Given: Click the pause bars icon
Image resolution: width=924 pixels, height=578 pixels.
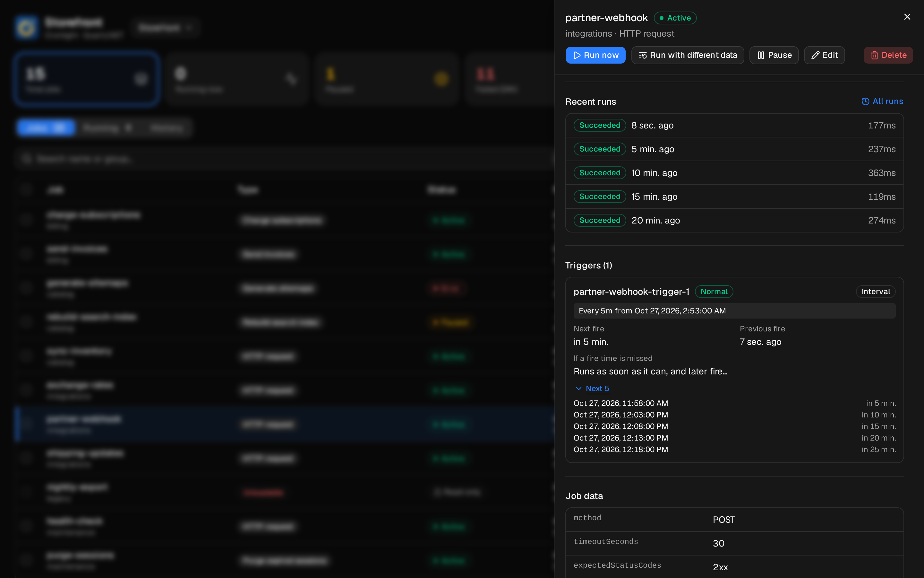Looking at the screenshot, I should click(x=761, y=56).
